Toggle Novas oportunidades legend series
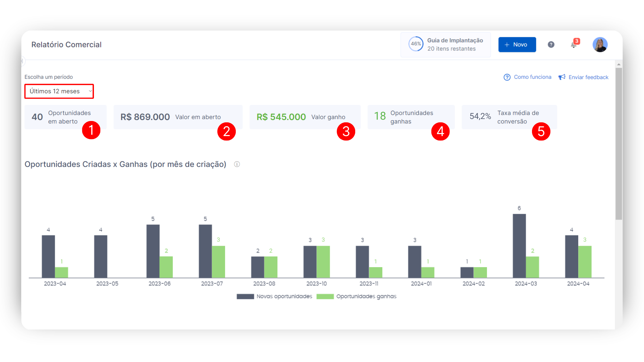The height and width of the screenshot is (362, 644). [x=284, y=296]
